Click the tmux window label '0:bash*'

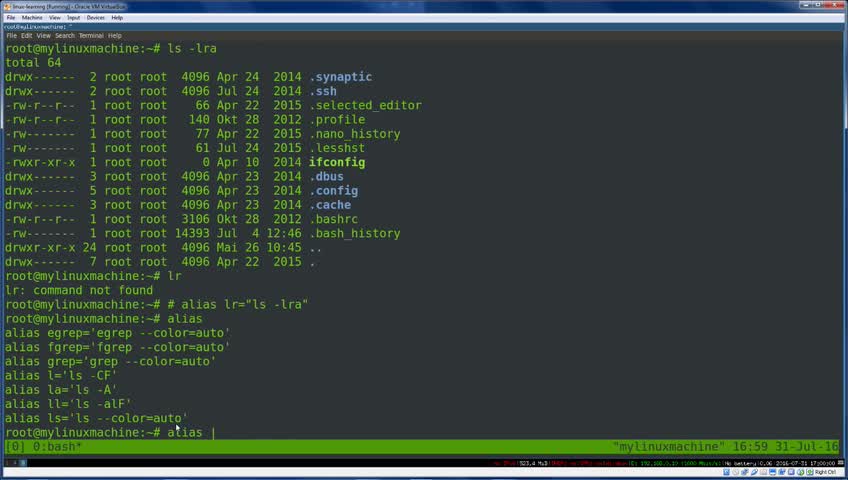57,447
